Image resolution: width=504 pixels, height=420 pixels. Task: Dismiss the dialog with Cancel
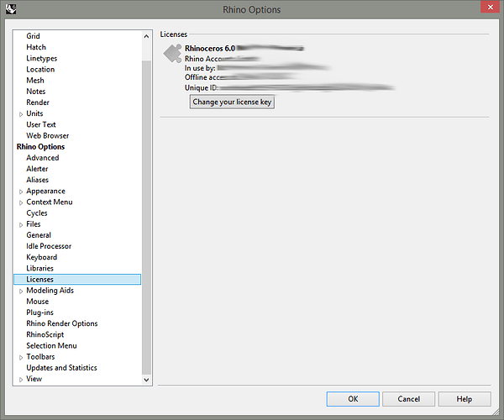coord(408,399)
